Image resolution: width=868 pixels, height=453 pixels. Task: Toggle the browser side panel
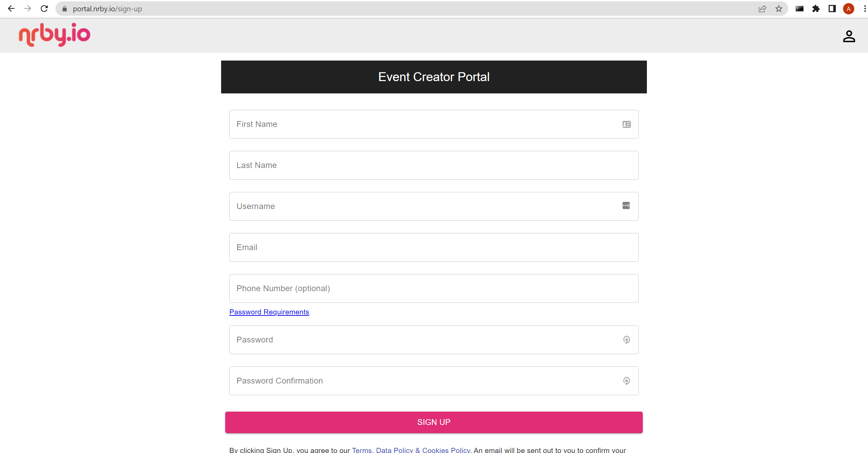click(x=832, y=9)
